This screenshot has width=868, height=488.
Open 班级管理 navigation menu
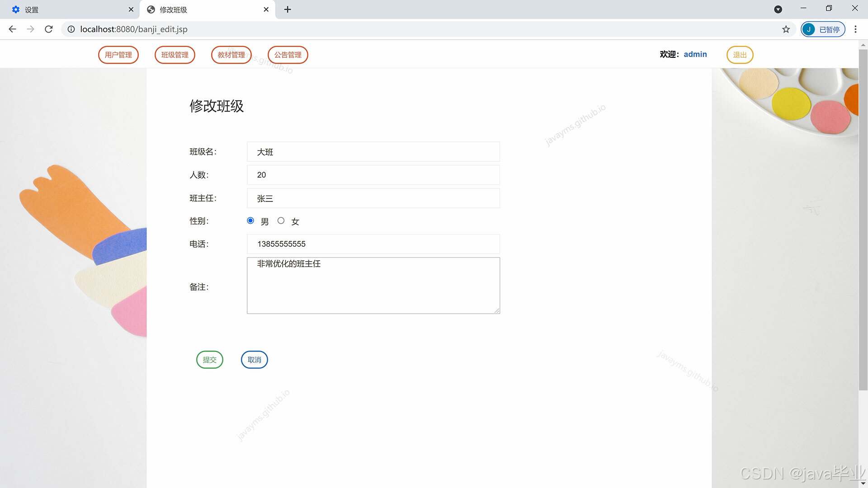pos(175,55)
